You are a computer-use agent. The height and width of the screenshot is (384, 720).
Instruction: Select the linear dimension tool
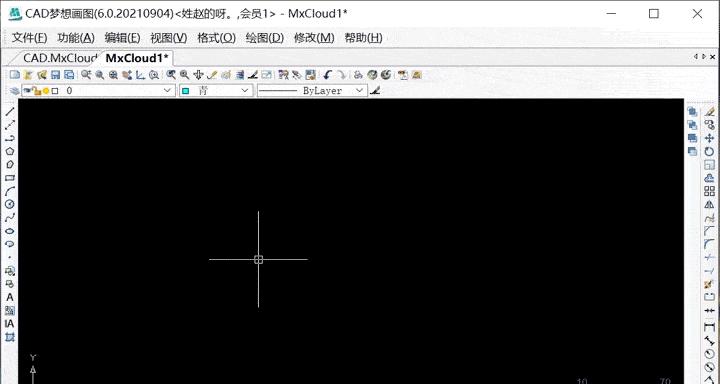[x=709, y=327]
